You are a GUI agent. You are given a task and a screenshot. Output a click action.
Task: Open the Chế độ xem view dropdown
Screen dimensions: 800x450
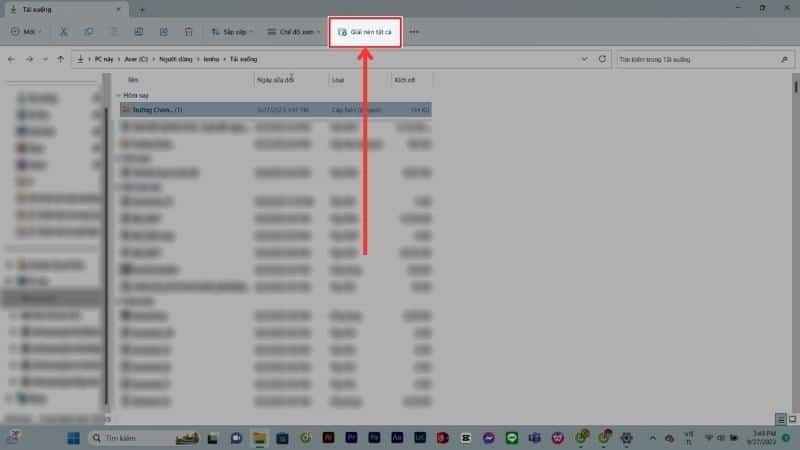pos(295,32)
